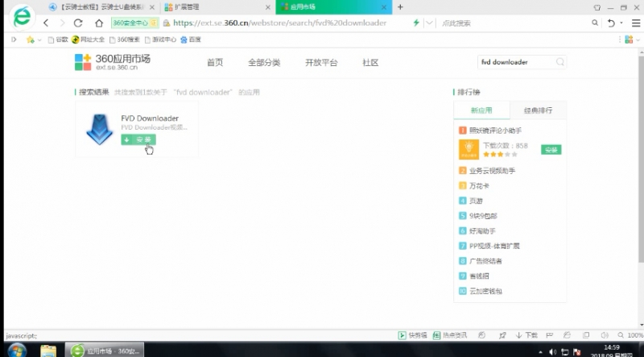
Task: Expand the favorites star dropdown arrow
Action: click(39, 40)
